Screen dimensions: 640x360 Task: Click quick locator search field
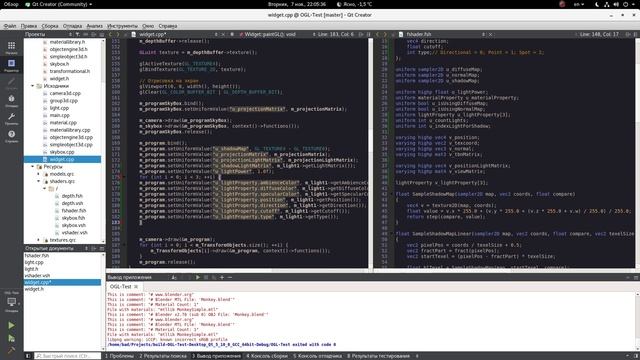67,356
